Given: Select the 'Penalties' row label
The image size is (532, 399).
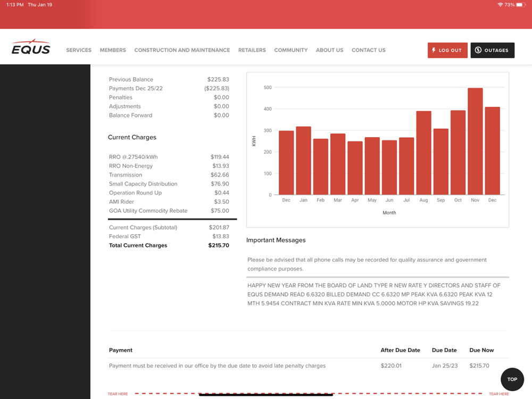Looking at the screenshot, I should click(120, 97).
